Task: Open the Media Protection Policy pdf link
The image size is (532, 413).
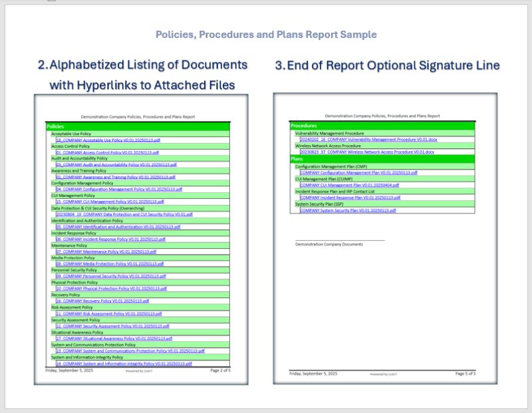Action: (110, 263)
